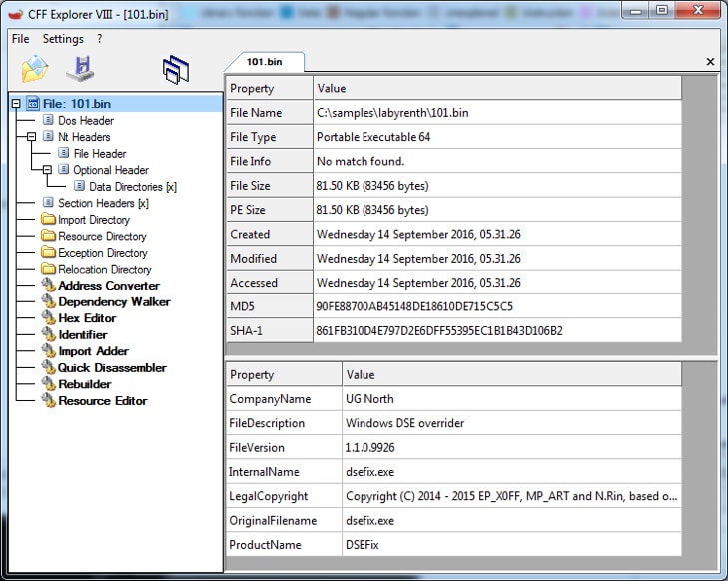Open the Resource Editor tool
Image resolution: width=728 pixels, height=581 pixels.
click(x=103, y=400)
